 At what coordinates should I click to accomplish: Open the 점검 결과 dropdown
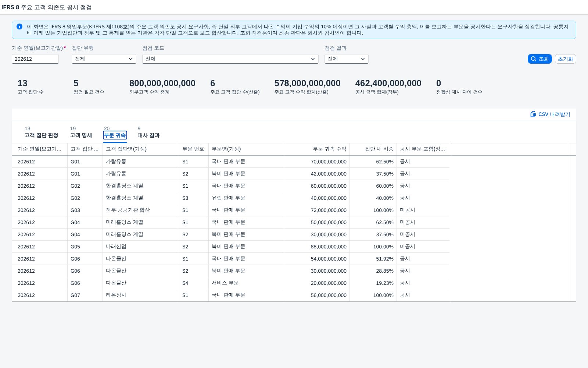pos(347,59)
